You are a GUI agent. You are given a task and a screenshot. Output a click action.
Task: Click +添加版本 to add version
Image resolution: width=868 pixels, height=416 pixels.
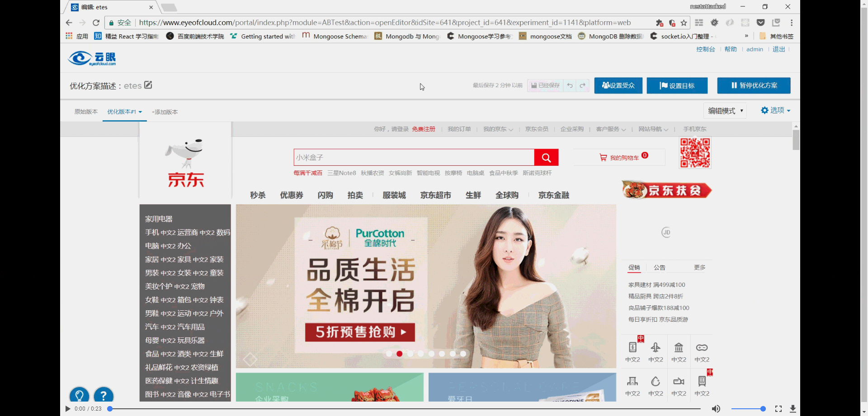pos(165,112)
